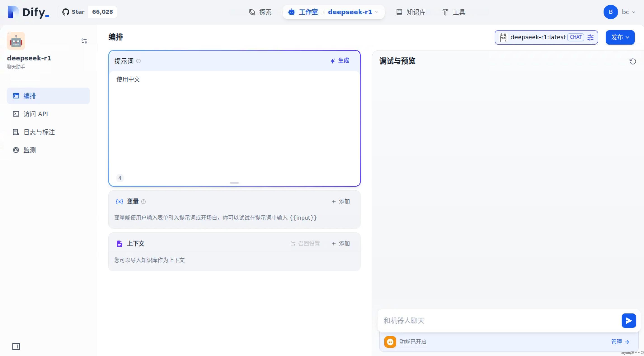Viewport: 644px width, 356px height.
Task: Click the robot app avatar icon
Action: (x=16, y=41)
